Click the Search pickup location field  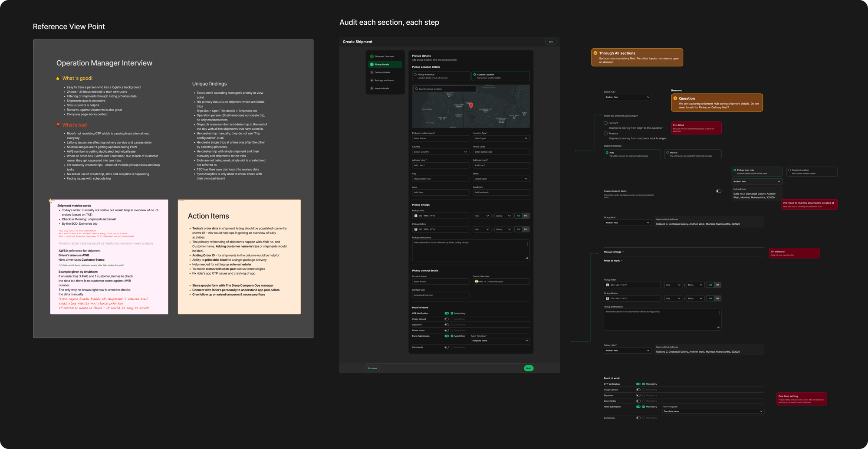[x=444, y=89]
